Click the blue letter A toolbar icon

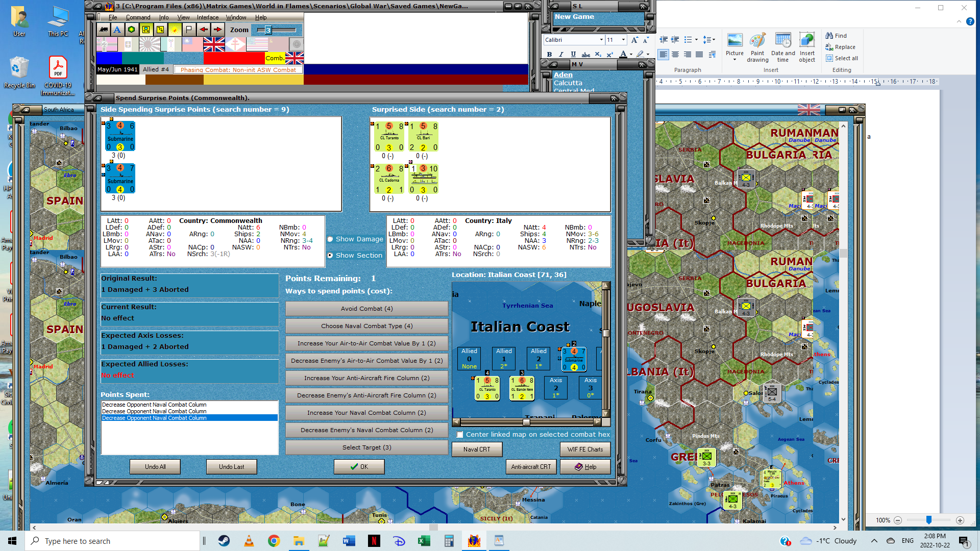[x=117, y=30]
